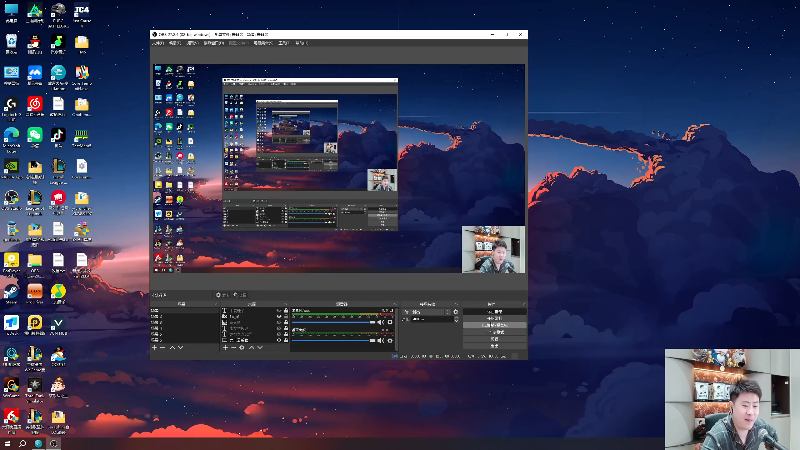Mute the first audio mixer channel speaker icon
The image size is (800, 450).
(x=380, y=322)
